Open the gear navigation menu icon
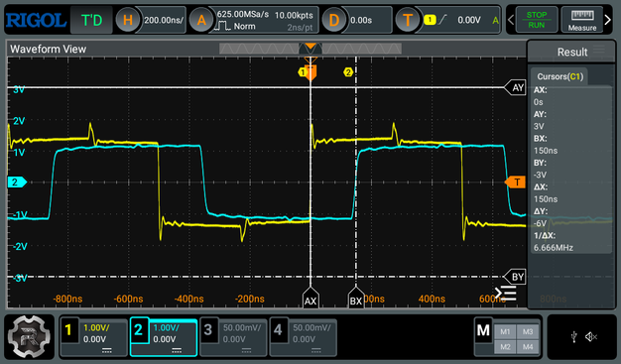This screenshot has height=364, width=621. coord(29,336)
